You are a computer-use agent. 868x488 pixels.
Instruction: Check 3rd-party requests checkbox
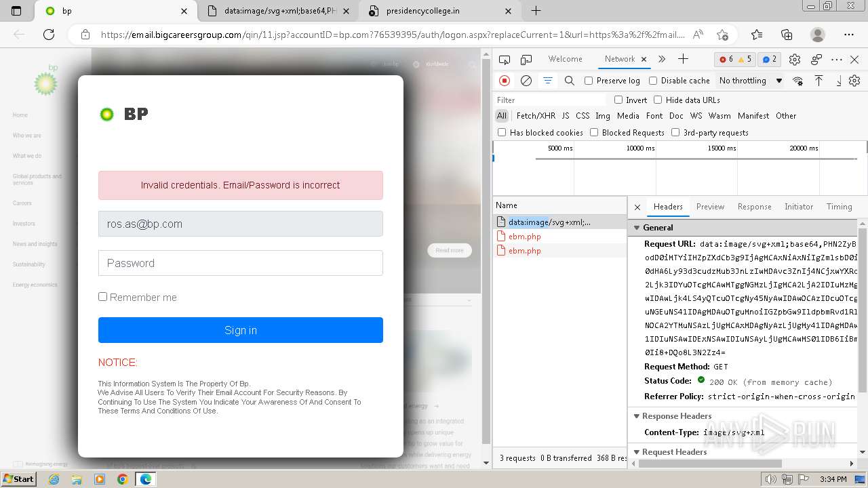675,132
